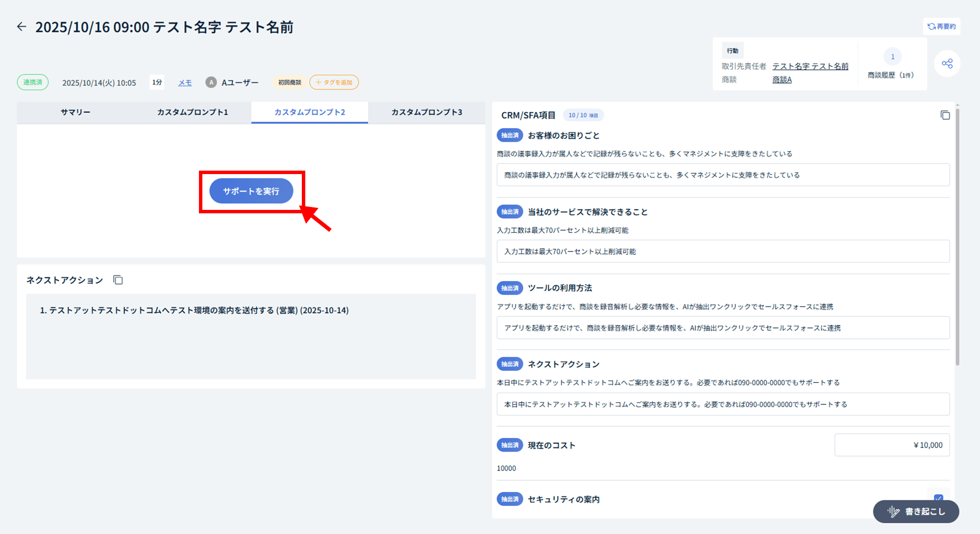This screenshot has height=534, width=980.
Task: Open the share icon button
Action: [947, 64]
